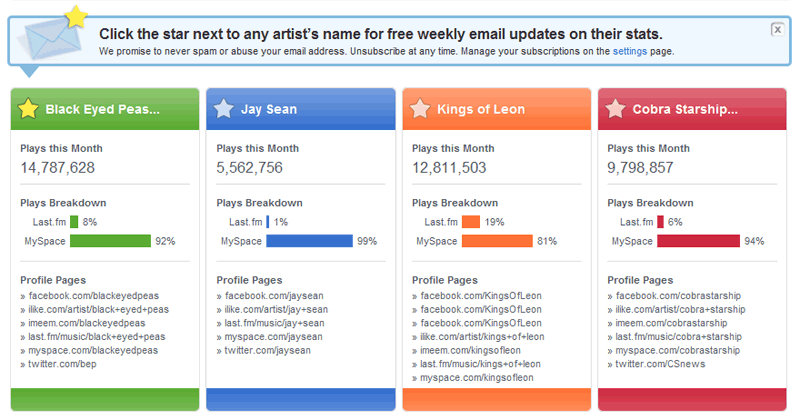The image size is (800, 420).
Task: Click Cobra Starship plays count 9,798,857
Action: (640, 167)
